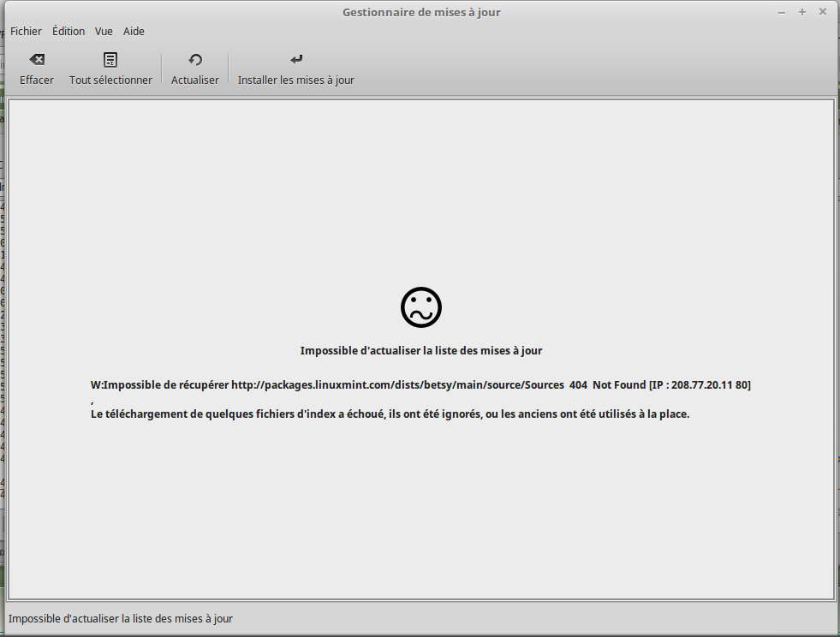840x637 pixels.
Task: Click the Tout sélectionner label
Action: pos(110,80)
